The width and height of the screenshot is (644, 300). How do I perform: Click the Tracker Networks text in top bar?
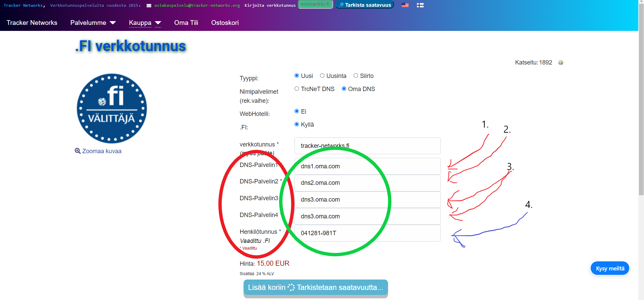click(x=23, y=5)
